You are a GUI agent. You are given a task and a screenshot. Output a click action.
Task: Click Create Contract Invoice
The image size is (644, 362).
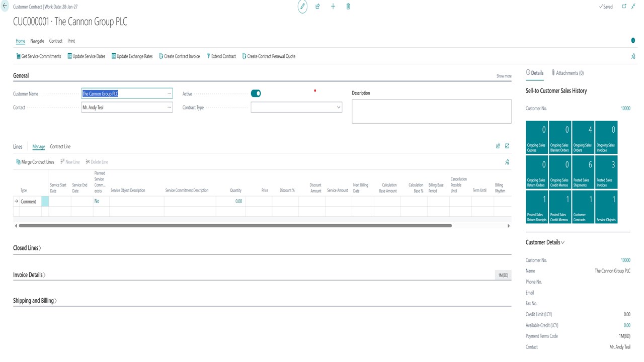[x=180, y=56]
